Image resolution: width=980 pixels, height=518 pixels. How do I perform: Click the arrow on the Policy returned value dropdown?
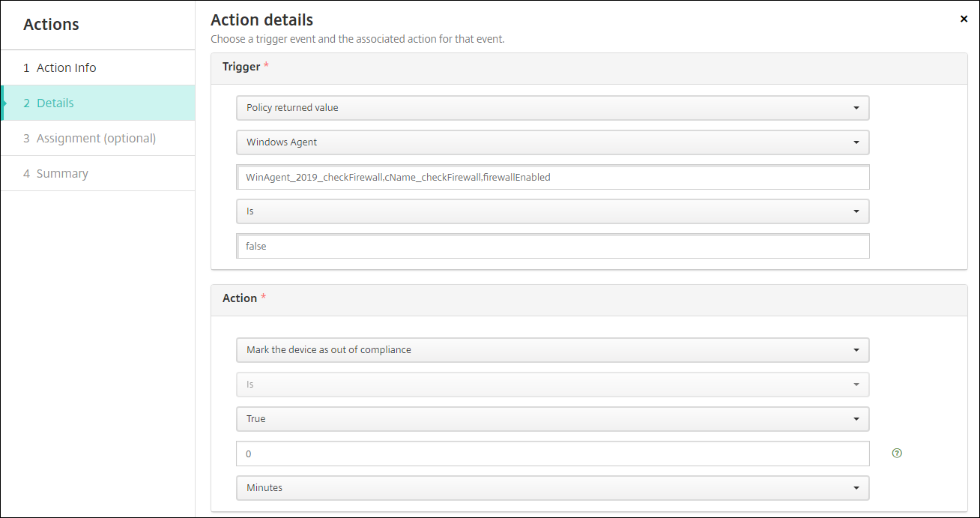coord(856,108)
